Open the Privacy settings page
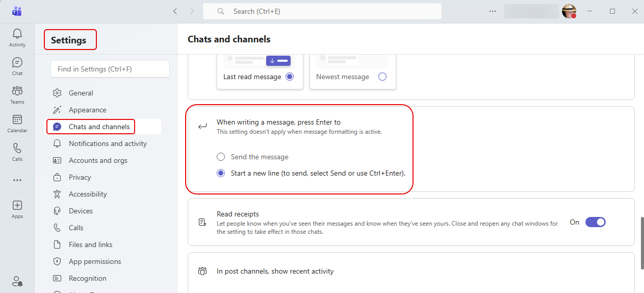The width and height of the screenshot is (644, 293). point(80,177)
